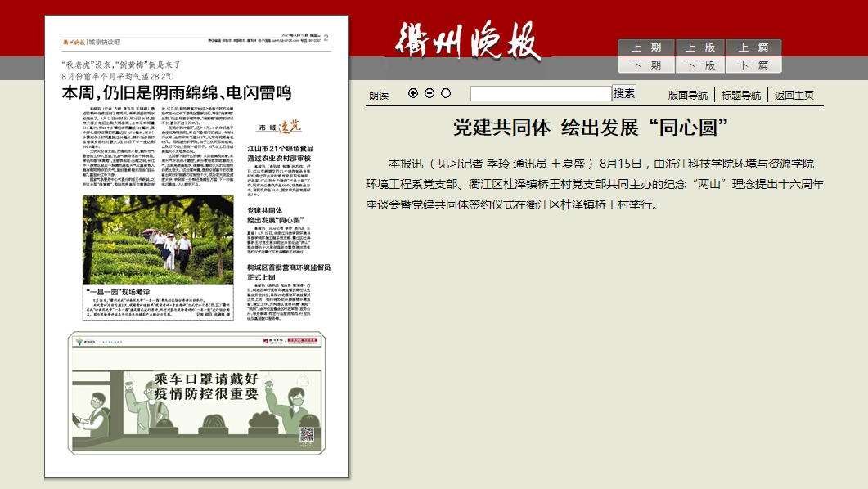Click the empty circle reset font icon

tap(446, 93)
